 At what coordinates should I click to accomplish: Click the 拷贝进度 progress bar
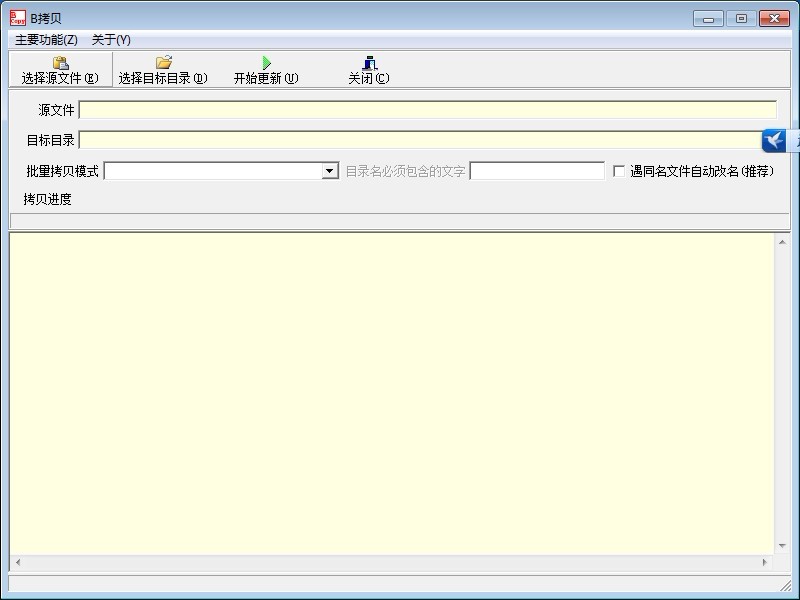[399, 221]
